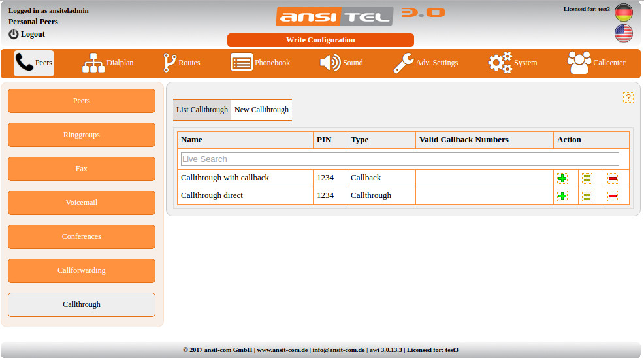Focus the Live Search input field

point(400,159)
